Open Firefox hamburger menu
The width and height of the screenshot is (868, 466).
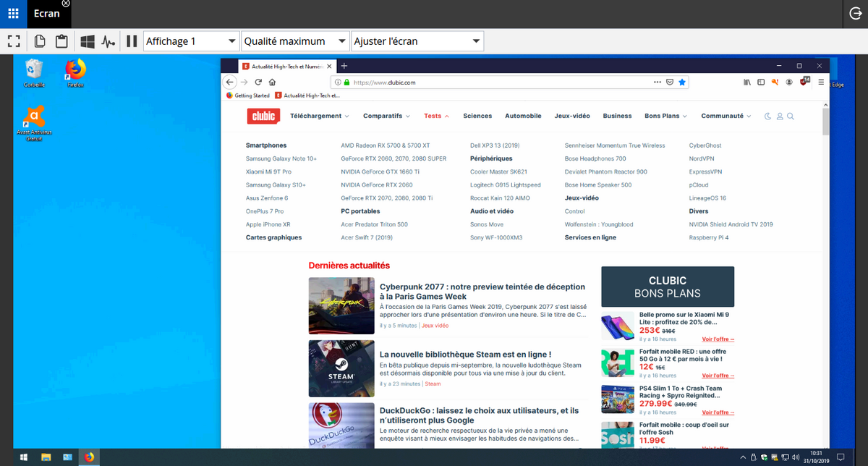[x=821, y=82]
